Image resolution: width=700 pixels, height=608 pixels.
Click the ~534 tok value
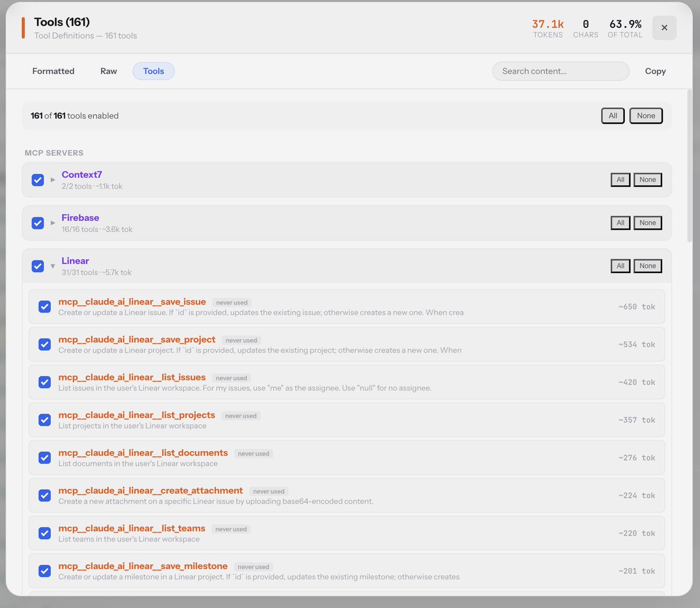tap(637, 345)
